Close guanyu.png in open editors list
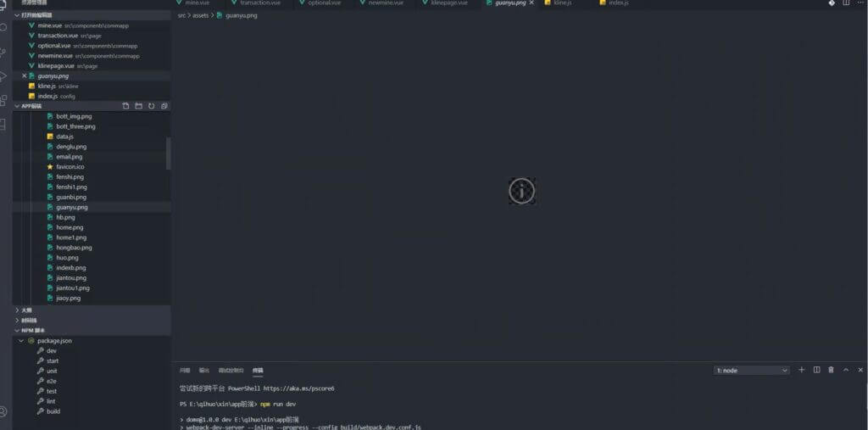This screenshot has height=430, width=868. pos(25,76)
